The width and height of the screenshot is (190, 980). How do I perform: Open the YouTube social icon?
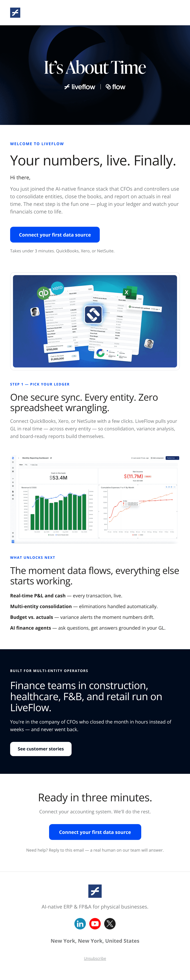click(x=95, y=923)
